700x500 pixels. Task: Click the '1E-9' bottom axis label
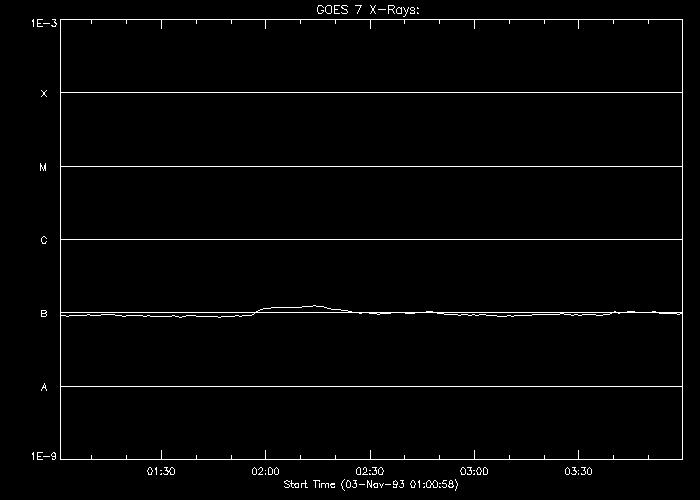pos(44,456)
